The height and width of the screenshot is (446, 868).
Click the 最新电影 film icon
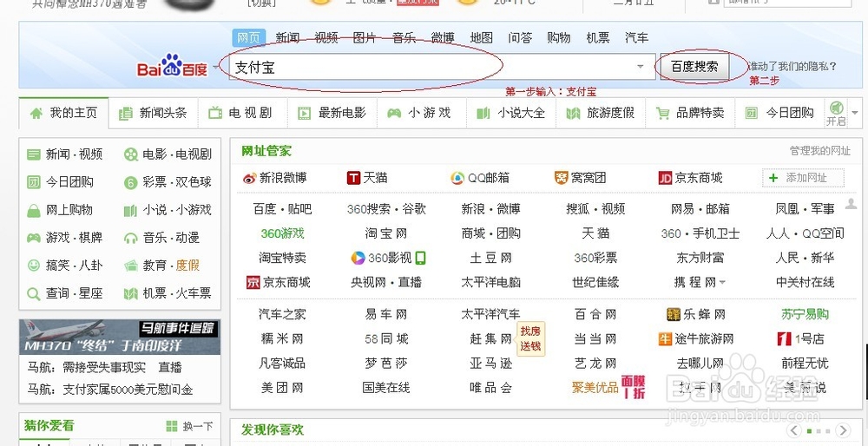tap(305, 114)
